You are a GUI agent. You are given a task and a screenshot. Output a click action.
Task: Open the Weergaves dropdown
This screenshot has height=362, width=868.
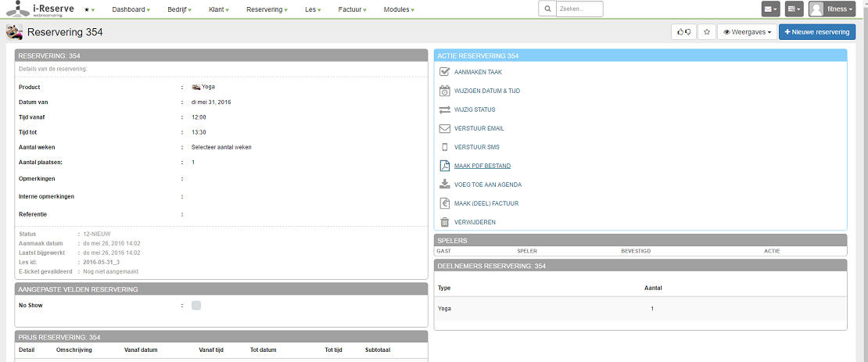coord(747,32)
